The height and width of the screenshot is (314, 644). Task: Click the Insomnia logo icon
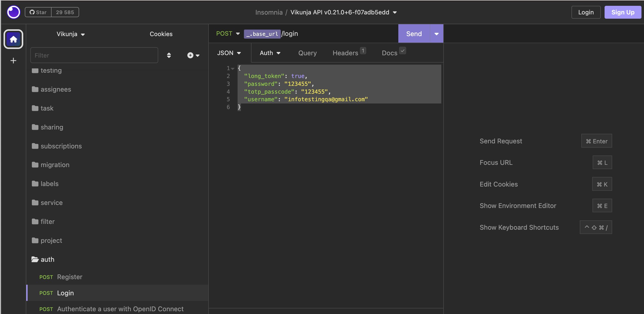click(13, 12)
